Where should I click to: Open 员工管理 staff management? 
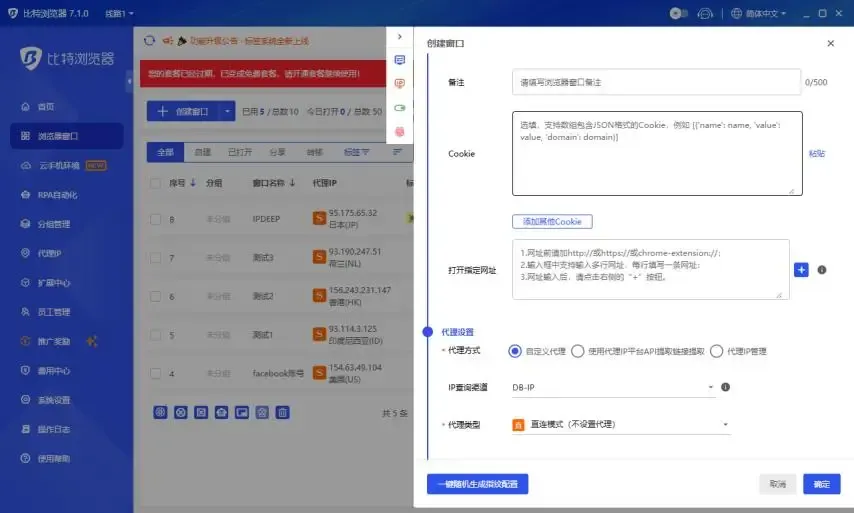tap(46, 312)
